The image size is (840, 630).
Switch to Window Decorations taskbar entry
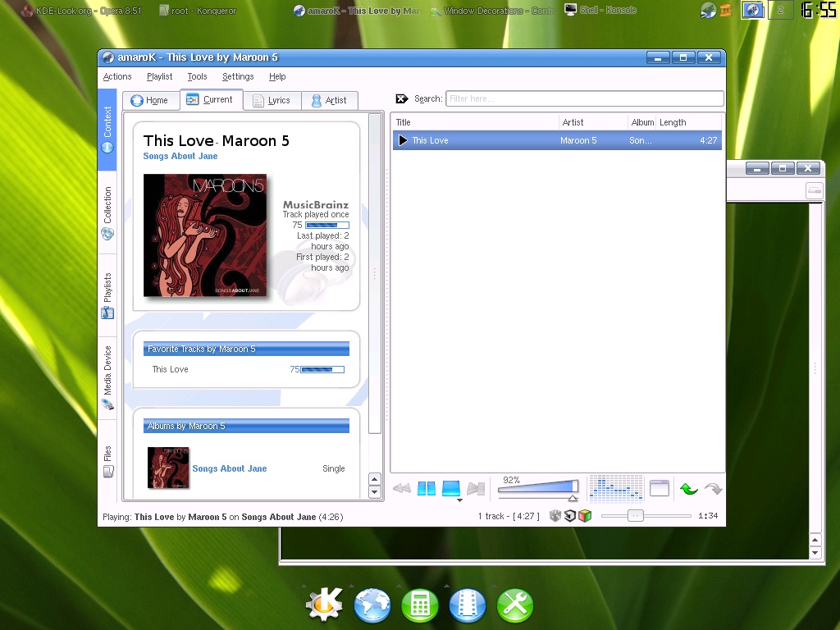(494, 11)
